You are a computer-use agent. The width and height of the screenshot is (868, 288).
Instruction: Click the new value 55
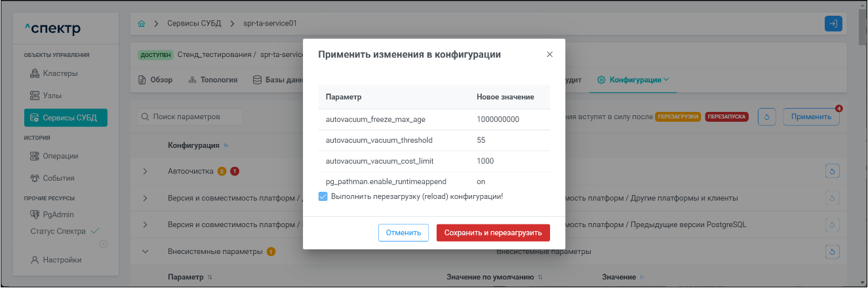click(x=481, y=140)
